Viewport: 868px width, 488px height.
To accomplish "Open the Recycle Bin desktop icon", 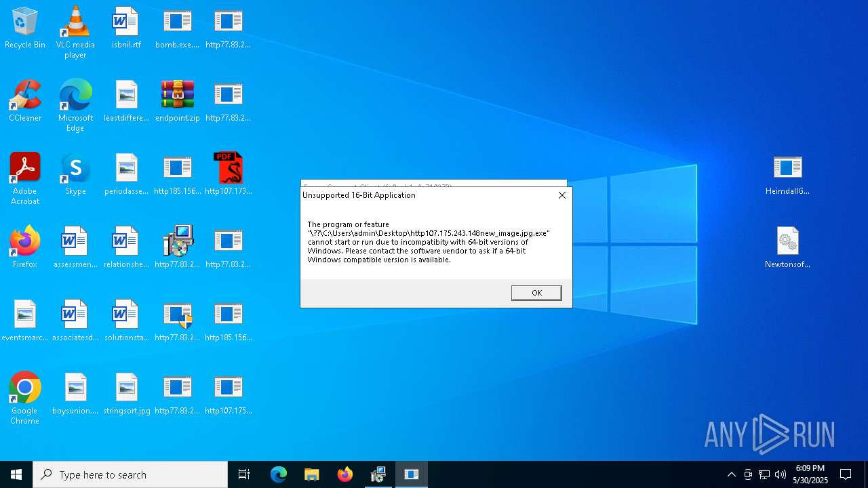I will (x=25, y=28).
